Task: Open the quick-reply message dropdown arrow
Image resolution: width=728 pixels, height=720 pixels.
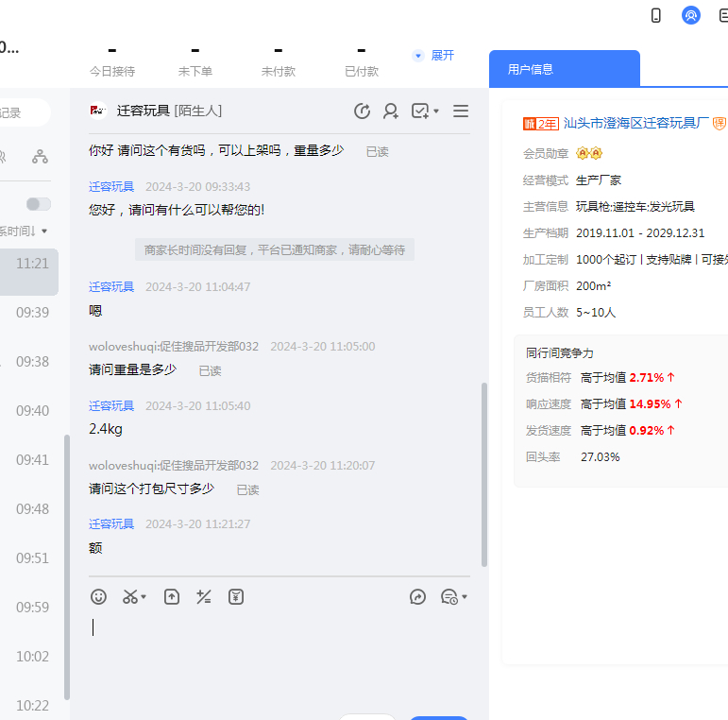Action: [x=465, y=597]
